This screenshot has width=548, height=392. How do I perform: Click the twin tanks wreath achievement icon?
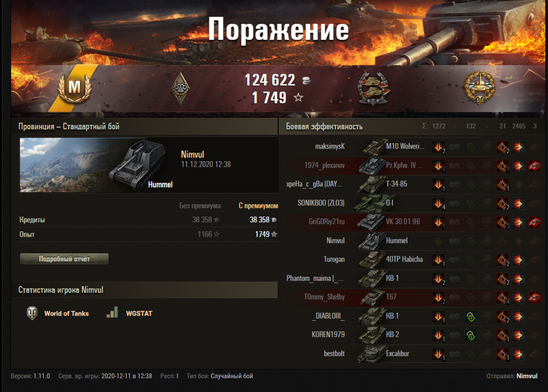click(373, 88)
